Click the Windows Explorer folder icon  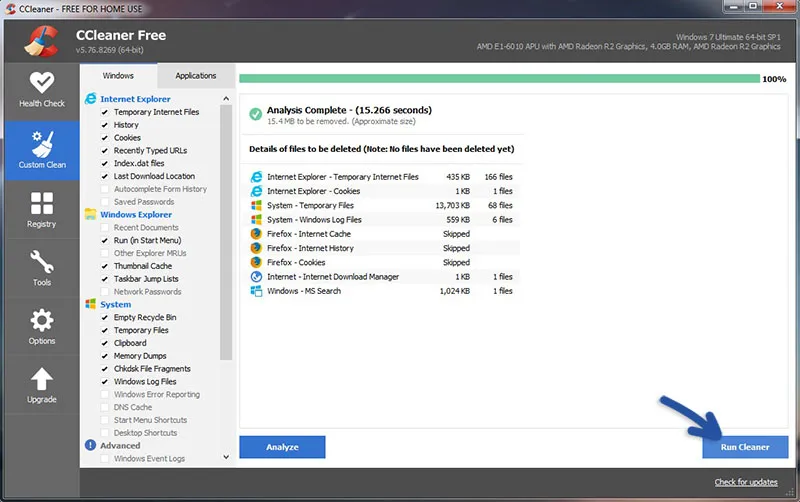coord(90,214)
